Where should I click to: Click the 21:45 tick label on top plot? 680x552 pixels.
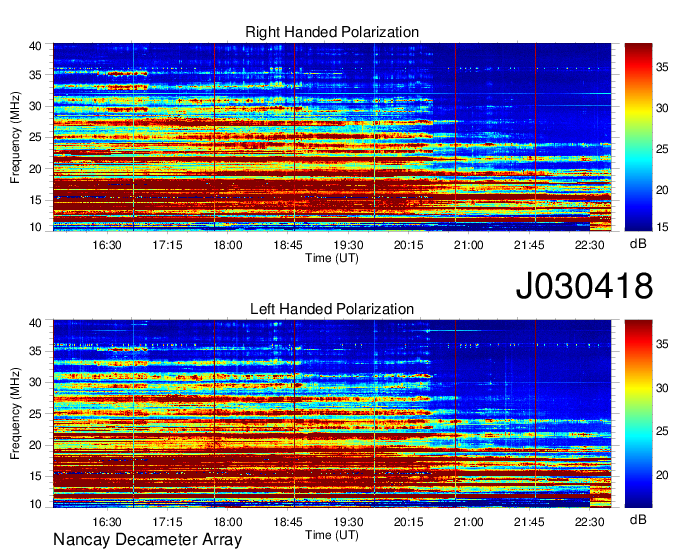coord(529,245)
